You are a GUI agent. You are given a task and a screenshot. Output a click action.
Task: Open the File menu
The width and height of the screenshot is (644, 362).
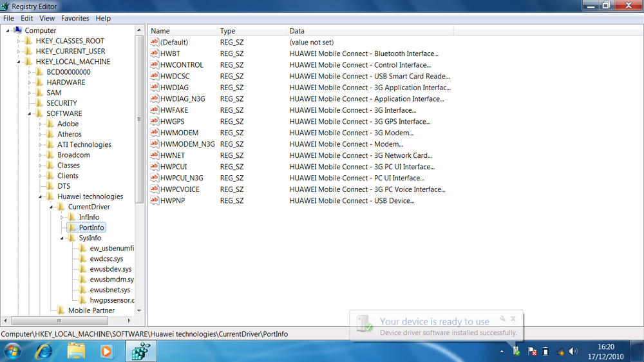pyautogui.click(x=8, y=18)
